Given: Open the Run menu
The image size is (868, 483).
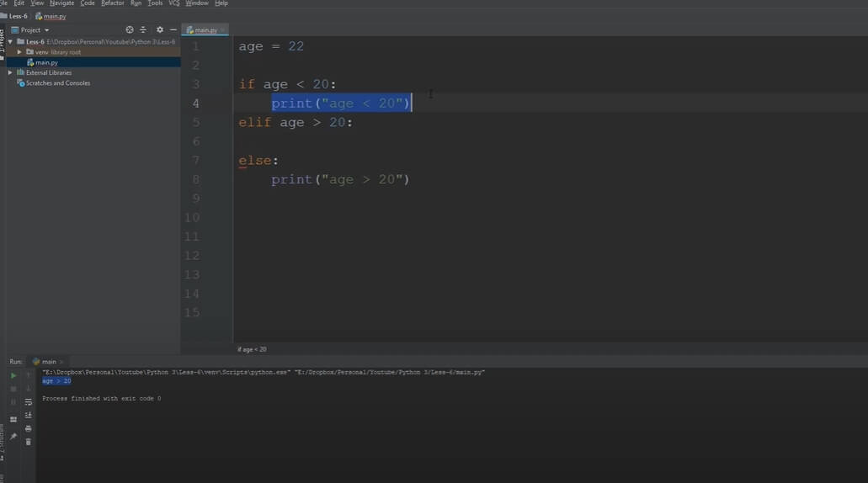Looking at the screenshot, I should (136, 3).
